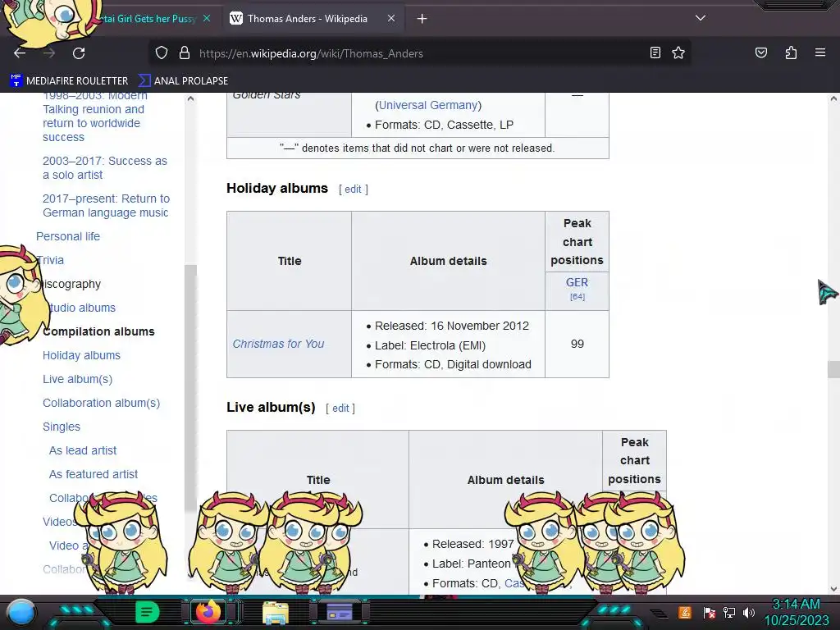Open the tracking protection shield
This screenshot has height=630, width=840.
point(162,53)
